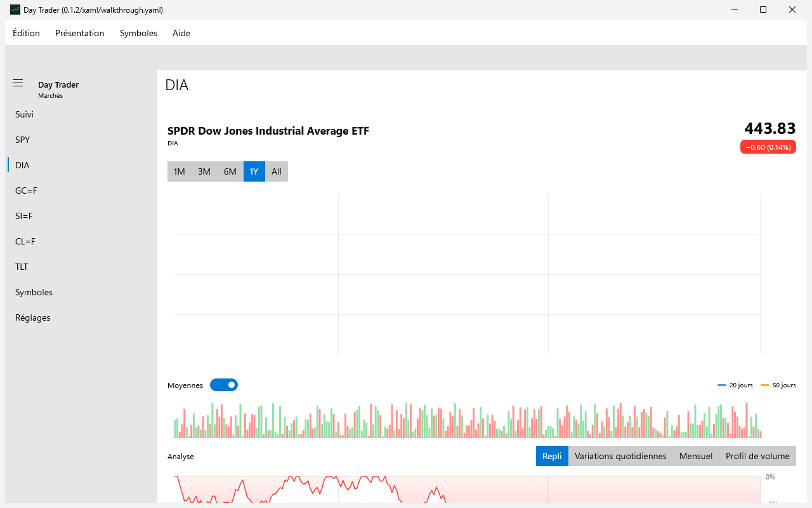
Task: Select the All time range
Action: (x=277, y=171)
